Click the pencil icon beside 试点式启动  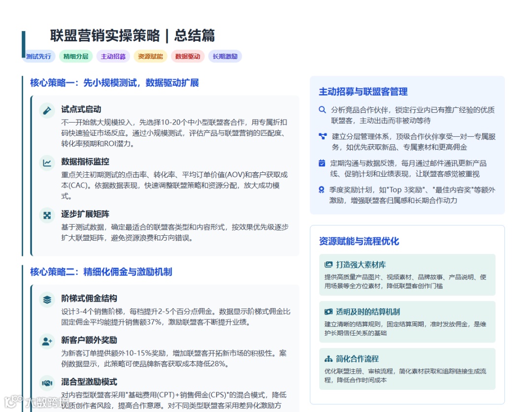[47, 110]
